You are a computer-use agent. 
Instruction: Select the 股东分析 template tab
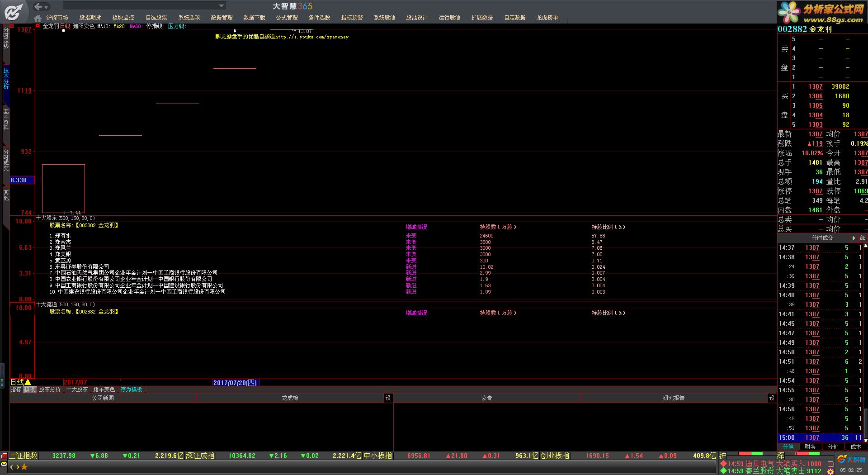[50, 389]
